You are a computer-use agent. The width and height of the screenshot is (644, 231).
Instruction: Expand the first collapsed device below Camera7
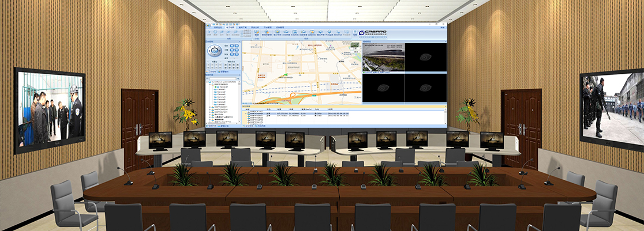click(210, 108)
